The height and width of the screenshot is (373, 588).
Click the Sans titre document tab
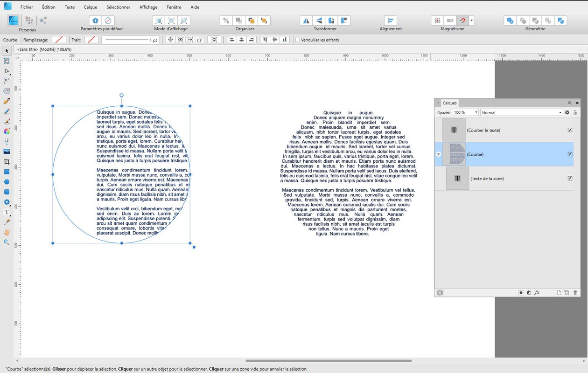click(x=44, y=49)
